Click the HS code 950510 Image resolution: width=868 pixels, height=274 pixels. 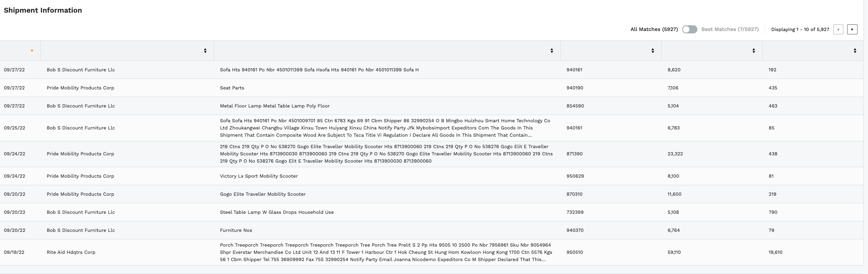click(x=574, y=252)
